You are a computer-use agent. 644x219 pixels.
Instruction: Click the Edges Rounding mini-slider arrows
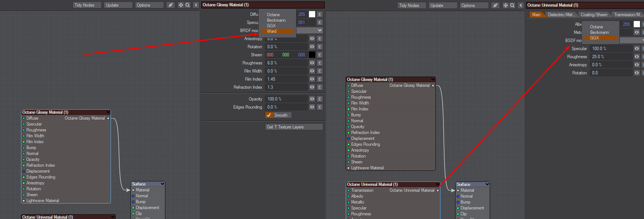click(x=312, y=107)
